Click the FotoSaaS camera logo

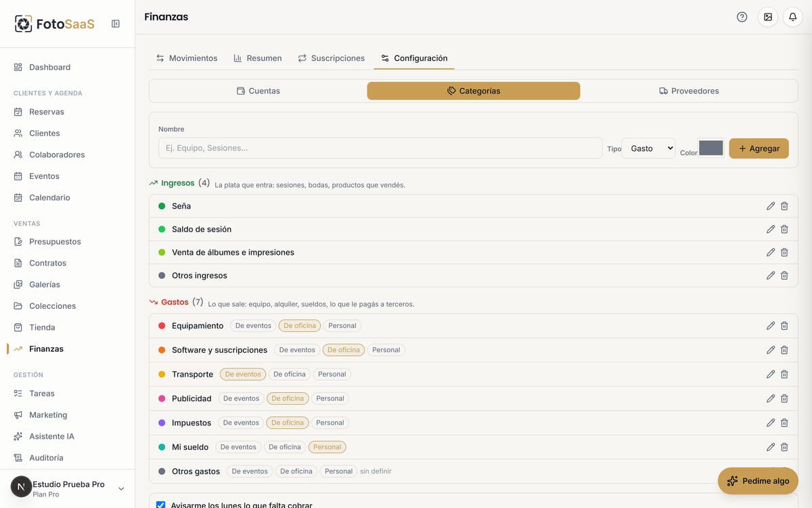tap(24, 24)
